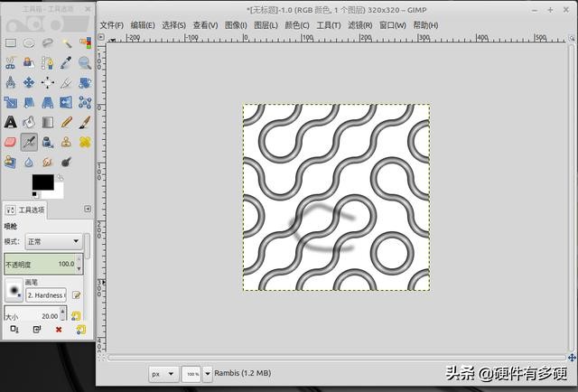Screen dimensions: 578x392
Task: Swap foreground and background colors
Action: tap(61, 178)
